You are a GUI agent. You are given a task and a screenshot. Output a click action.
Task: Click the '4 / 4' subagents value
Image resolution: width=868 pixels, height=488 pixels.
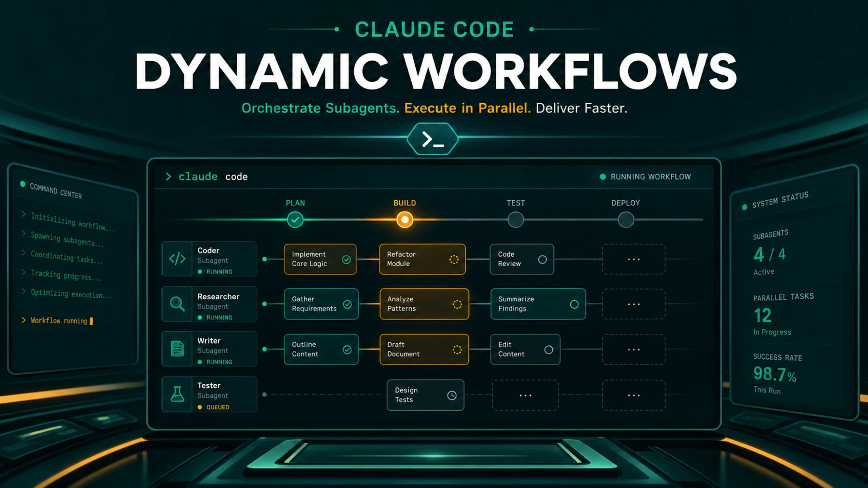coord(770,255)
